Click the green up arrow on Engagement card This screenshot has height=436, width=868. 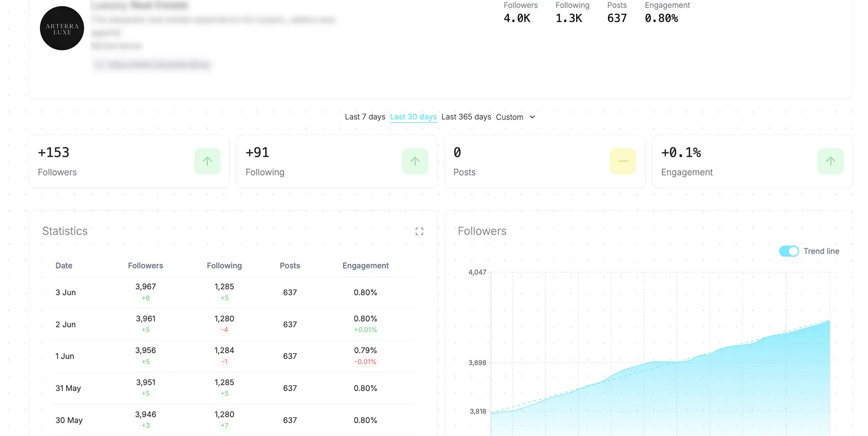(x=830, y=161)
